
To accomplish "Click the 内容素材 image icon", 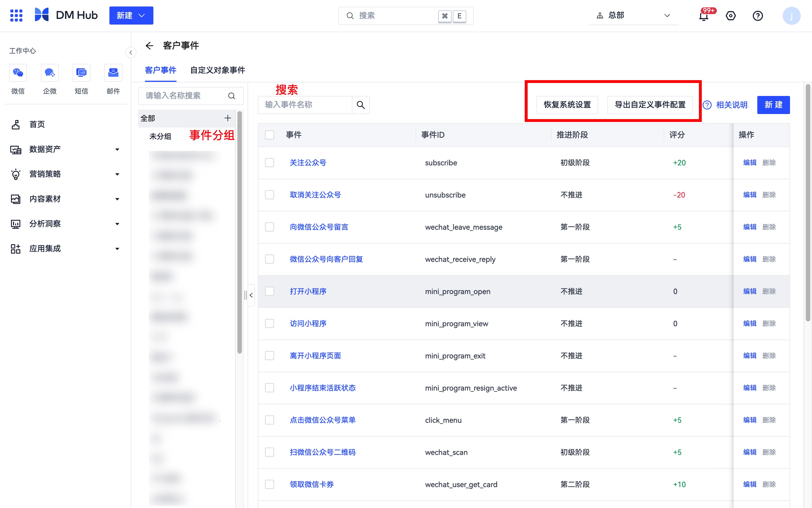I will point(16,199).
